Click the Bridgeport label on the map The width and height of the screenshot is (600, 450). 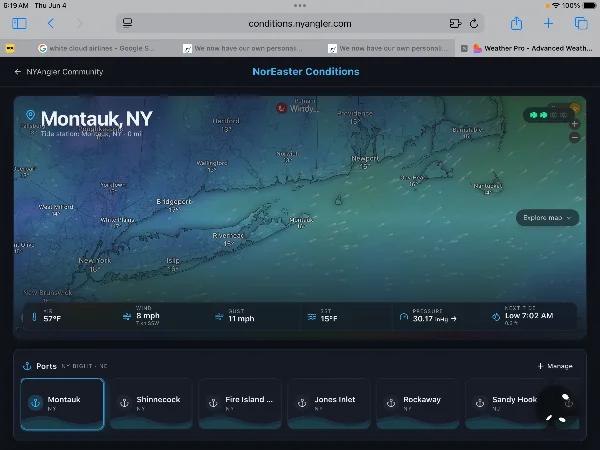click(x=174, y=202)
